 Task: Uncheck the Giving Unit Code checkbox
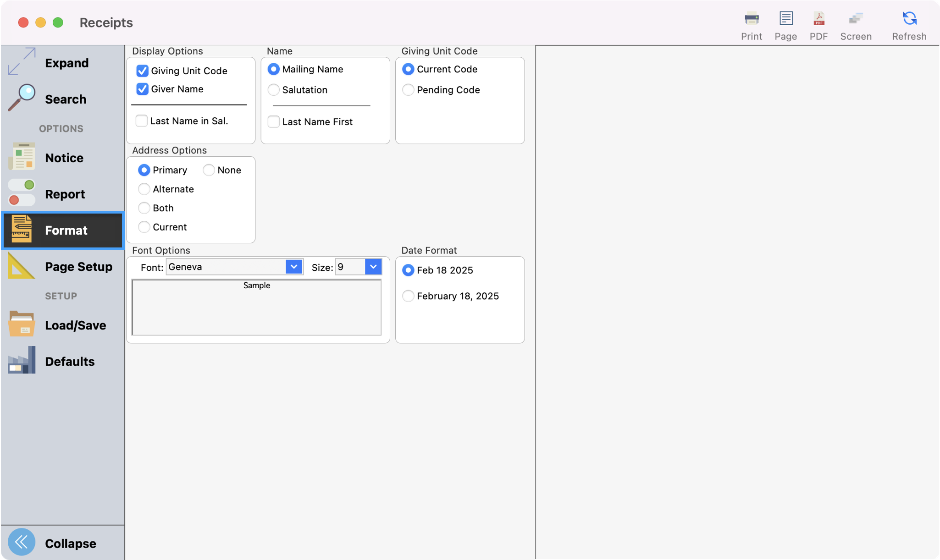[142, 71]
